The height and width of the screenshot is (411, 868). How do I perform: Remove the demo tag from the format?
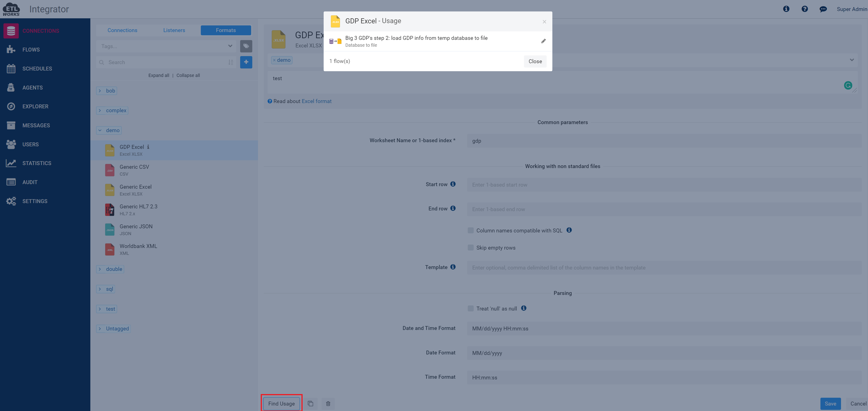coord(274,60)
